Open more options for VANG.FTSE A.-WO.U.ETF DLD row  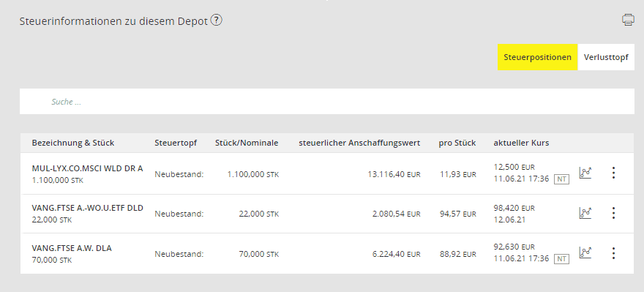(613, 213)
